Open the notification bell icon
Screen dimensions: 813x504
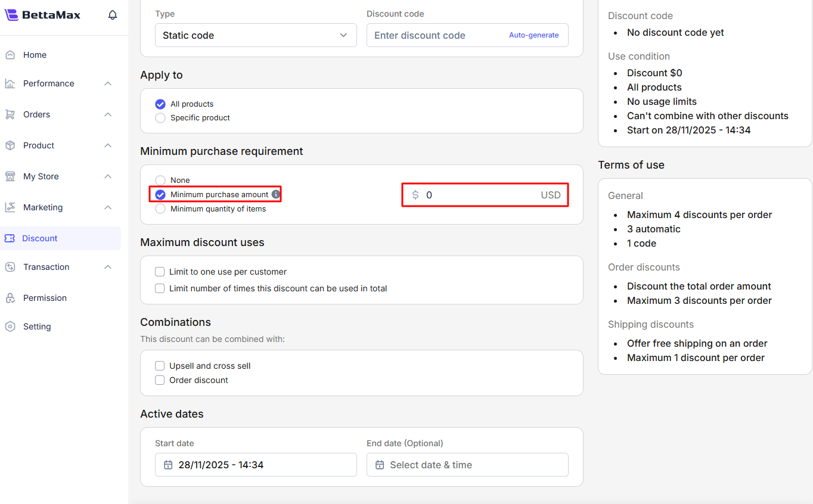(112, 15)
